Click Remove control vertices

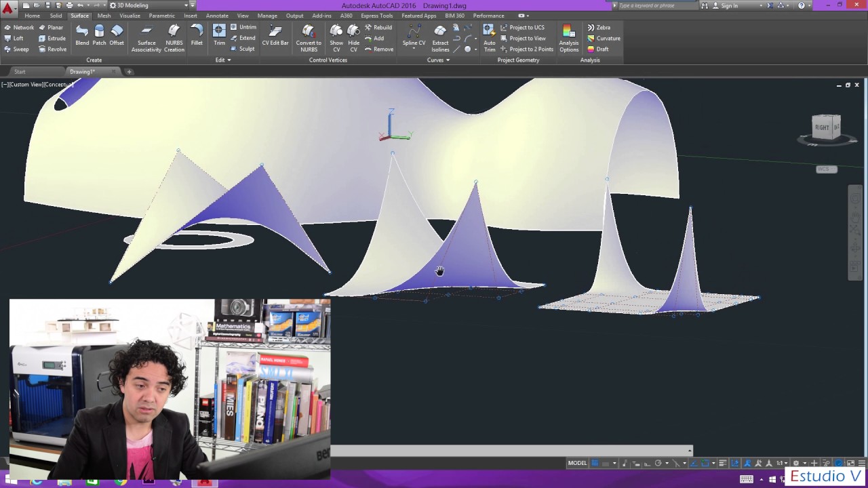point(378,49)
